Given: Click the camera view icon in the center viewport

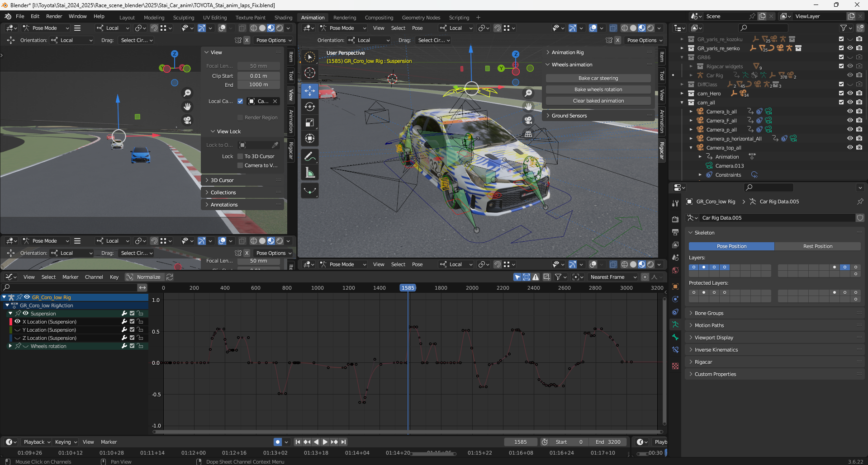Looking at the screenshot, I should (528, 120).
